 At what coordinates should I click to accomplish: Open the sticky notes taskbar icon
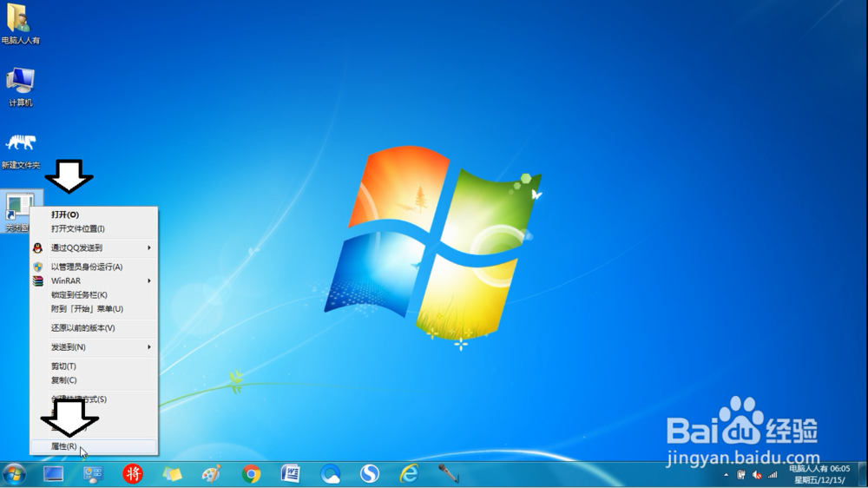pyautogui.click(x=172, y=474)
